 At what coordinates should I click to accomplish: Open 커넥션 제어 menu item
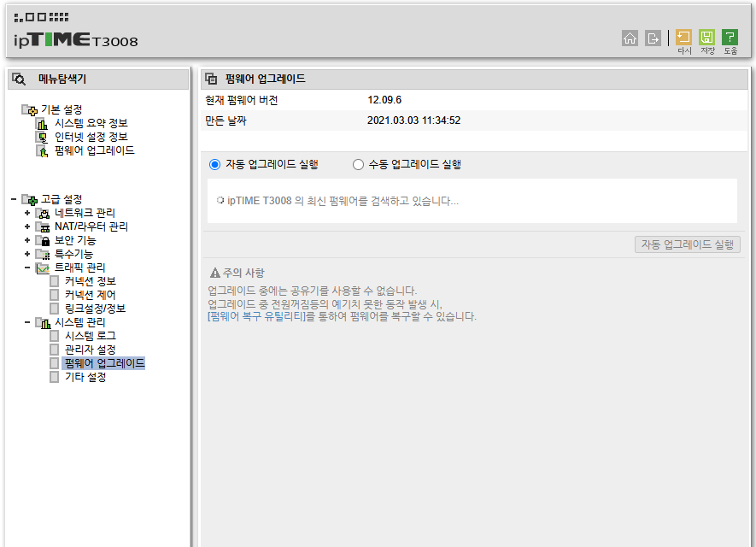[91, 295]
